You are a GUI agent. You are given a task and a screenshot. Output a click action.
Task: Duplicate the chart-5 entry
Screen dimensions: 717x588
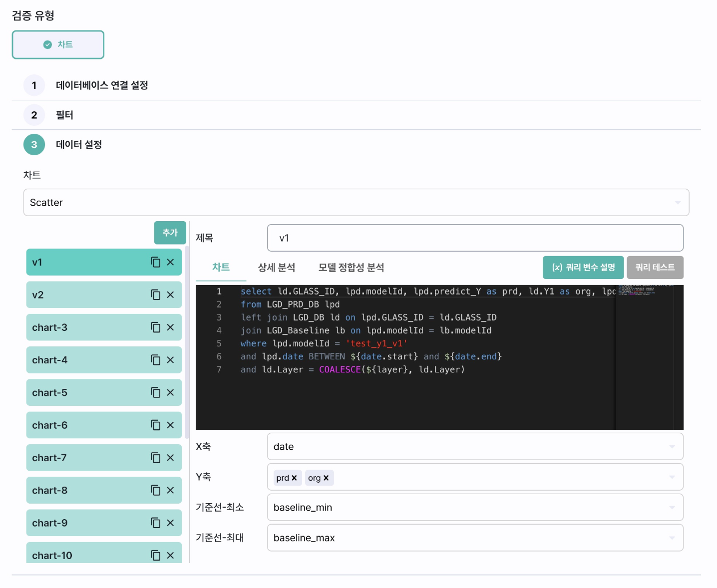[x=156, y=392]
